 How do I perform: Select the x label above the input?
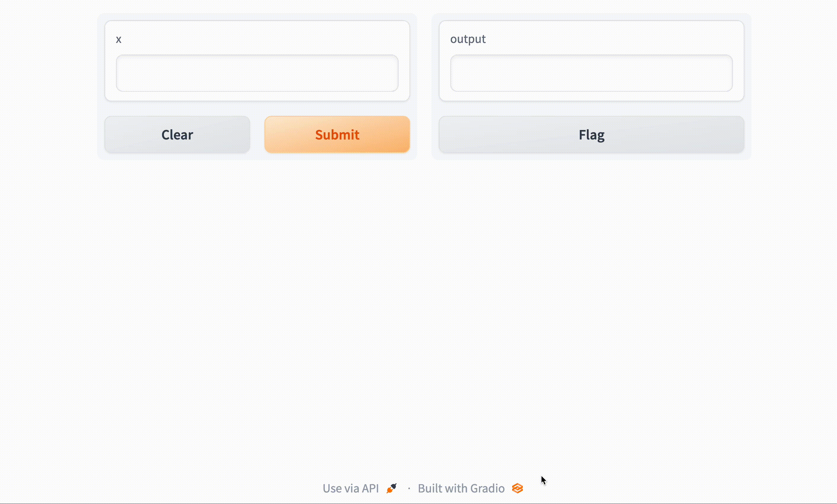(x=119, y=39)
